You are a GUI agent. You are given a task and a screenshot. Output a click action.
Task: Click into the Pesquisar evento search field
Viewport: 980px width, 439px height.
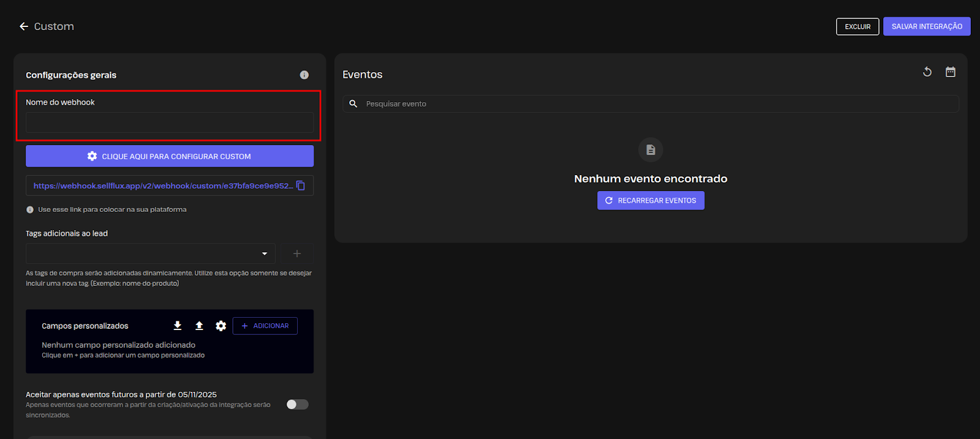(658, 104)
